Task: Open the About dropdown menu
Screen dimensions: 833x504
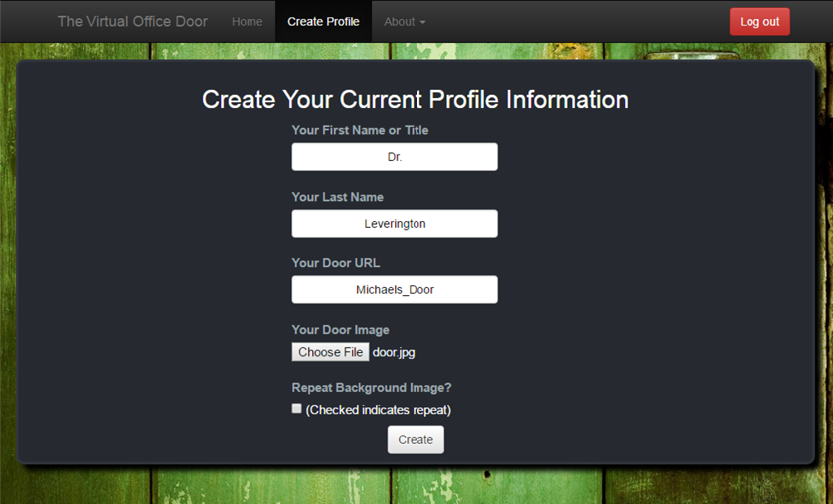Action: 405,22
